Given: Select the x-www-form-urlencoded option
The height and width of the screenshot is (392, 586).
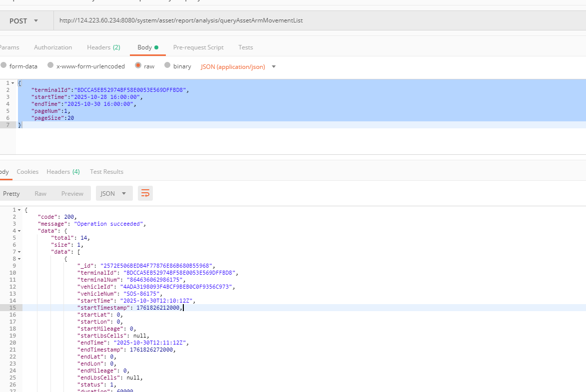Looking at the screenshot, I should (50, 66).
